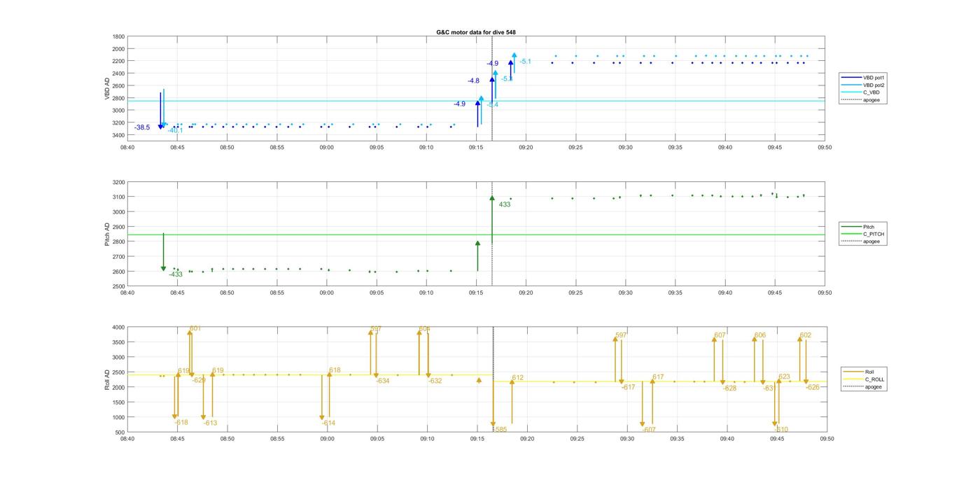Click the title 'G&C motor data for dive 548'

point(476,32)
